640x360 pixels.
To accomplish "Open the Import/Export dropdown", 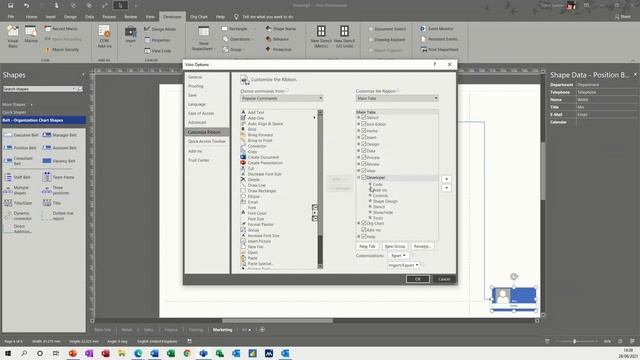I will point(403,265).
